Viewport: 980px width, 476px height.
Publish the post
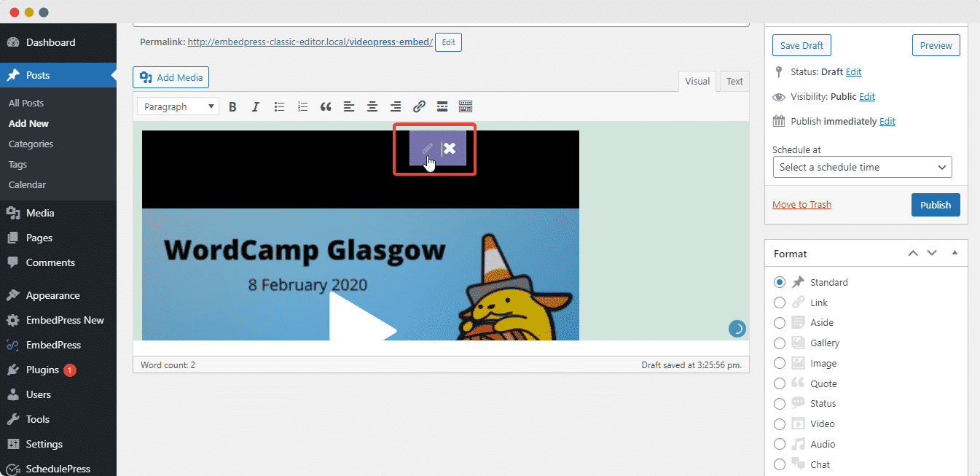(936, 205)
